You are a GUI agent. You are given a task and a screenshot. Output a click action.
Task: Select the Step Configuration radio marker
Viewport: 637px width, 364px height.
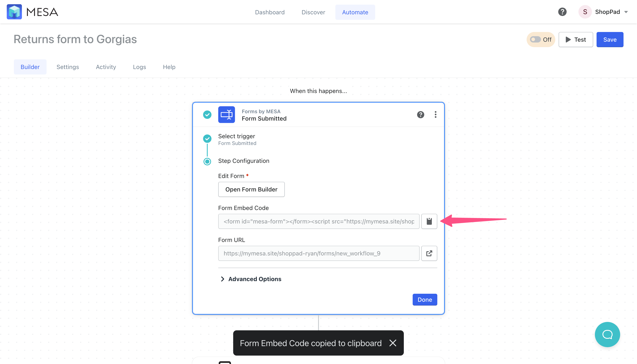(207, 162)
